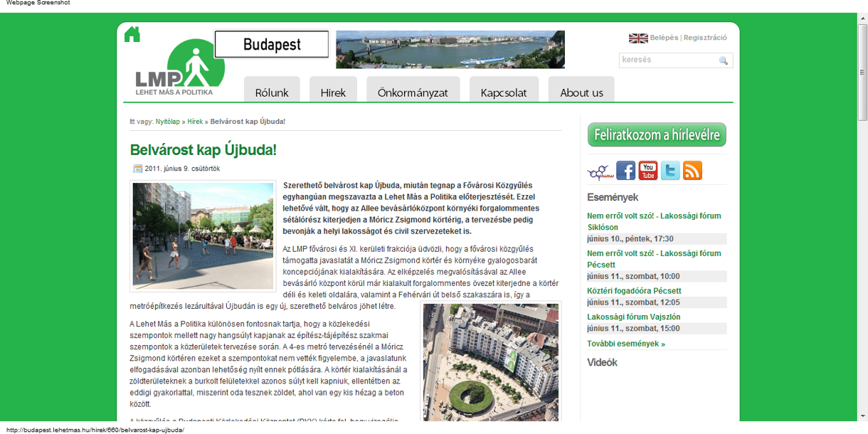The image size is (868, 434).
Task: Open the iwiw social network icon
Action: pos(600,171)
